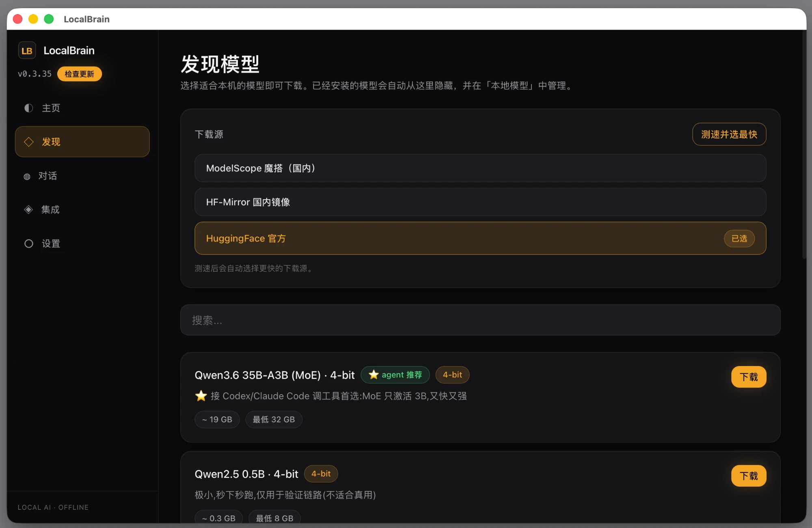The height and width of the screenshot is (528, 812).
Task: Click the Qwen3.6 35B-A3B (MoE) · 4-bit title
Action: coord(274,375)
